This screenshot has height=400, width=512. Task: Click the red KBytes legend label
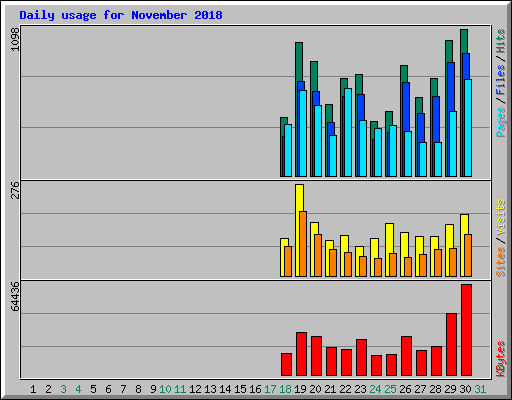(x=500, y=359)
